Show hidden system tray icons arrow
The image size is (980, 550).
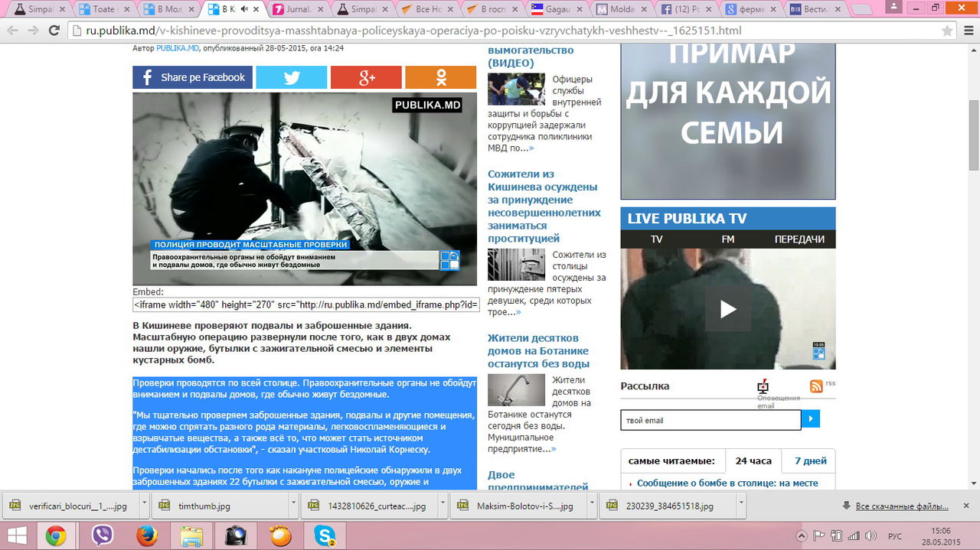[802, 536]
